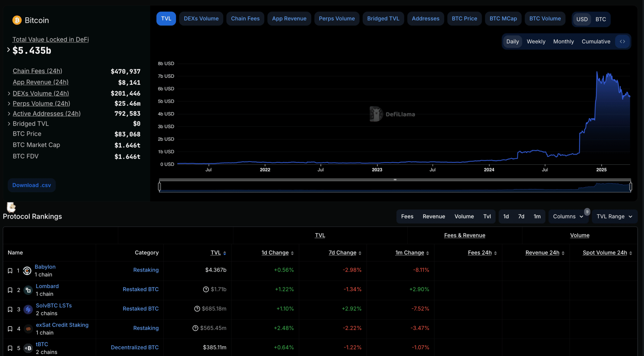Viewport: 644px width, 356px height.
Task: Click the question mark icon beside $685.18m
Action: 197,309
